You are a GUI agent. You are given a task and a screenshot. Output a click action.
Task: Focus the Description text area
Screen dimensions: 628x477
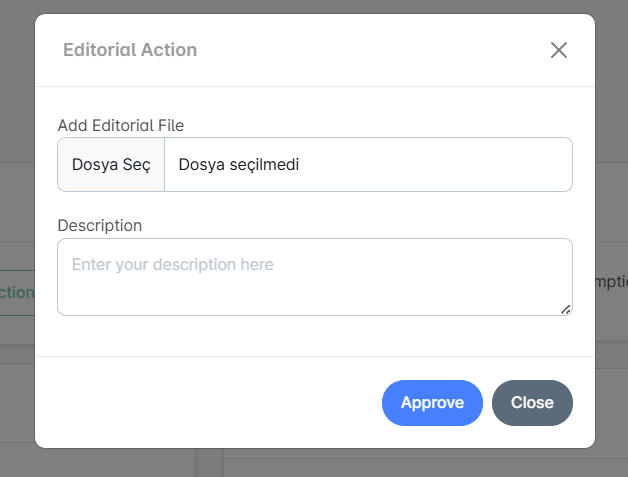click(314, 288)
